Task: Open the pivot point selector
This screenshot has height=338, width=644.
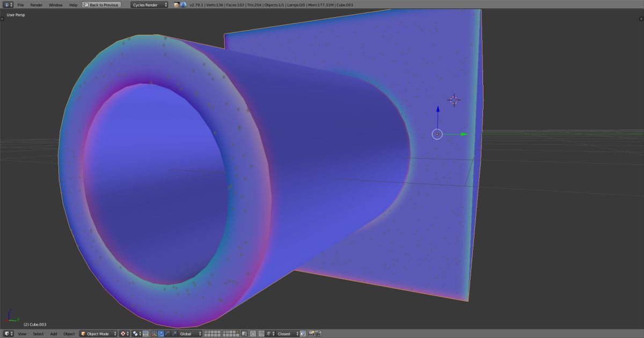Action: (x=136, y=334)
